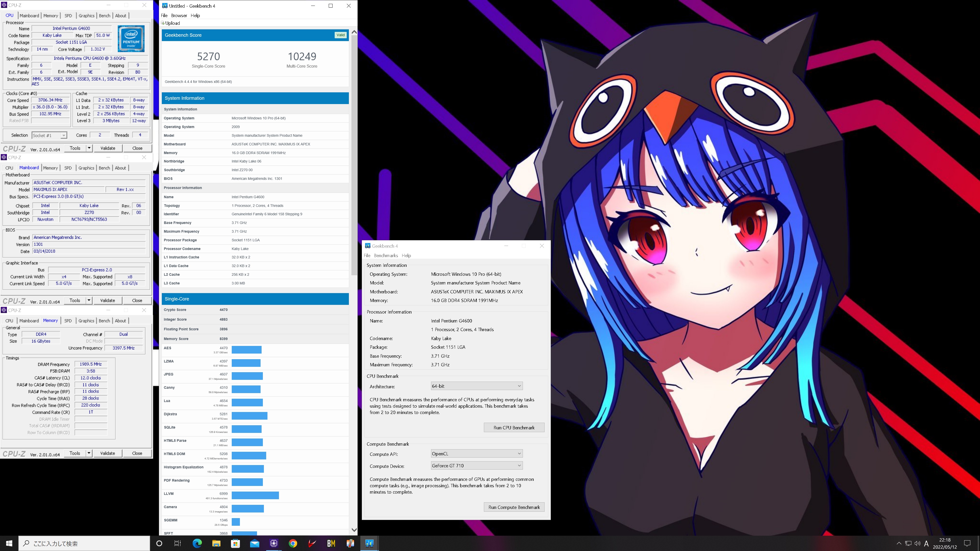
Task: Select the Graphics tab in top CPU-Z
Action: (x=86, y=16)
